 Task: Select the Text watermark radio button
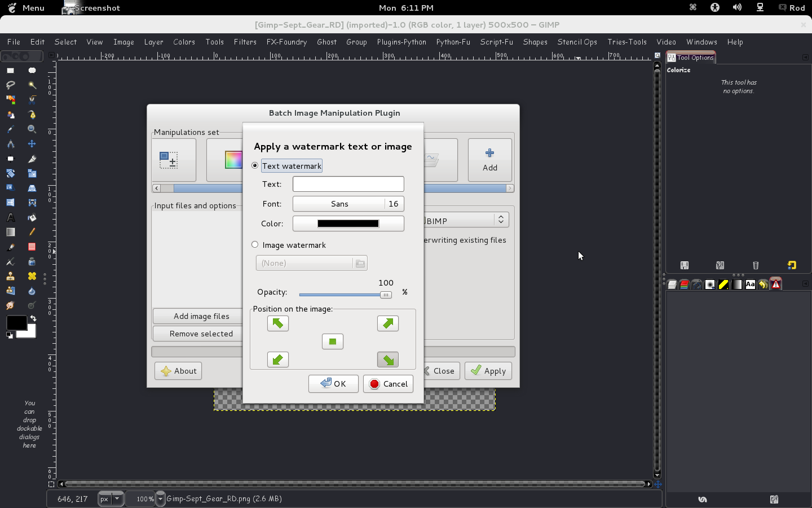coord(255,165)
